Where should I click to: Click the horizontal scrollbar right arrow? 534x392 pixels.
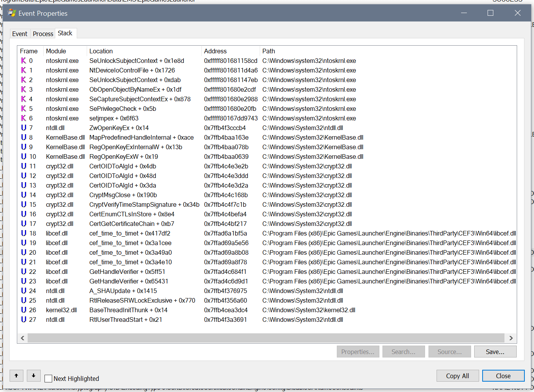511,338
